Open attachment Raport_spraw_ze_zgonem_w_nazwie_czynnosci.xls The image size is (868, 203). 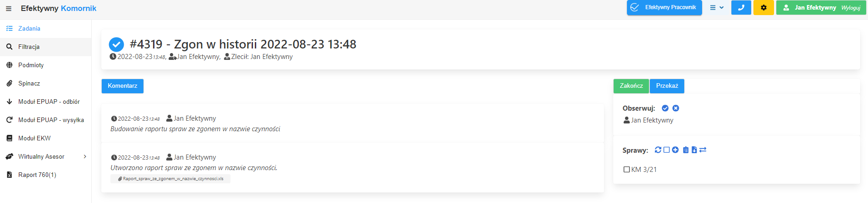(170, 179)
